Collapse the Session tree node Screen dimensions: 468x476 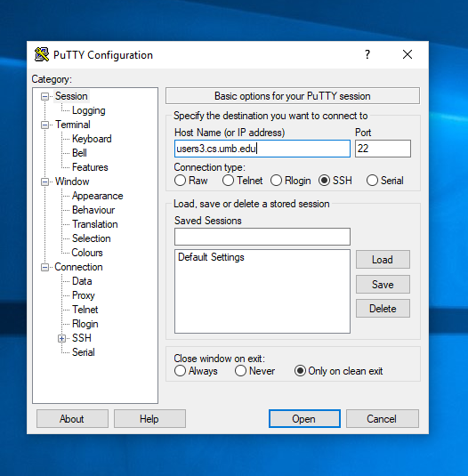pyautogui.click(x=44, y=97)
